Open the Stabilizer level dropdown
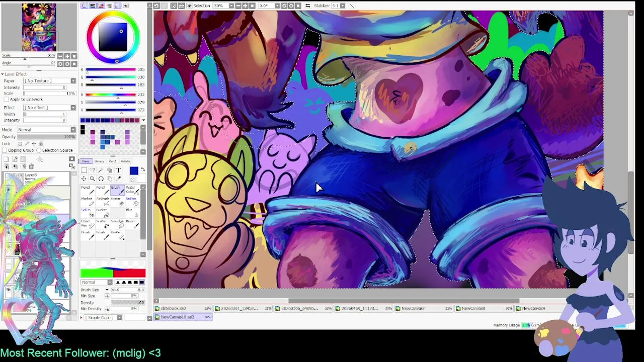 [342, 6]
